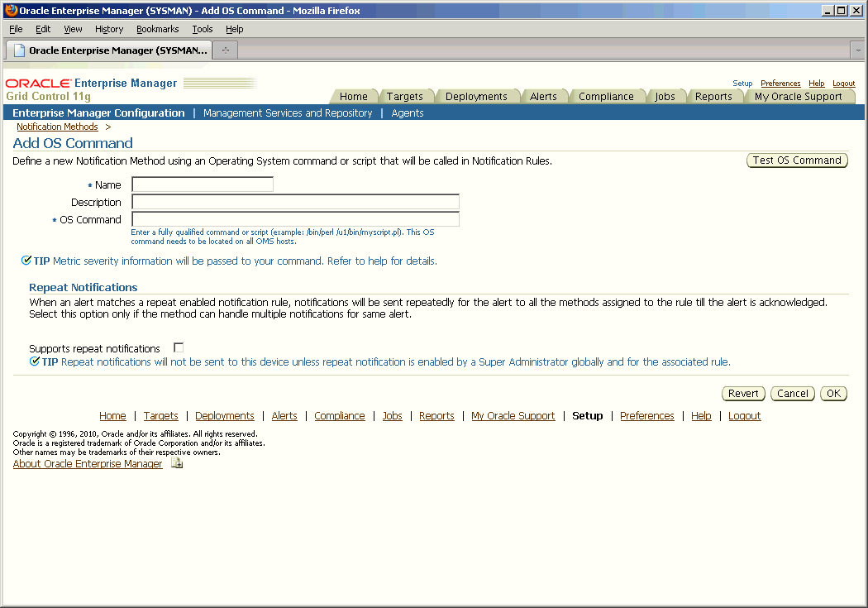Focus the Name input field

click(203, 184)
